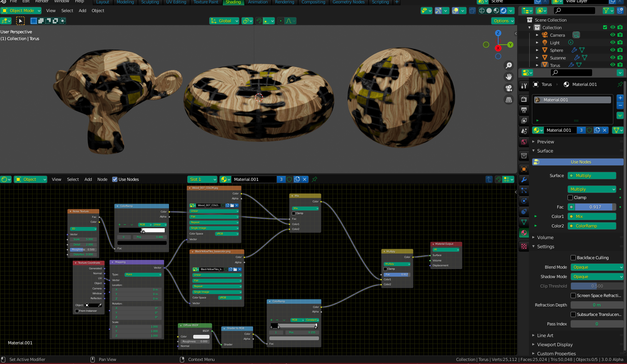Click the pan view hand icon

click(x=509, y=77)
